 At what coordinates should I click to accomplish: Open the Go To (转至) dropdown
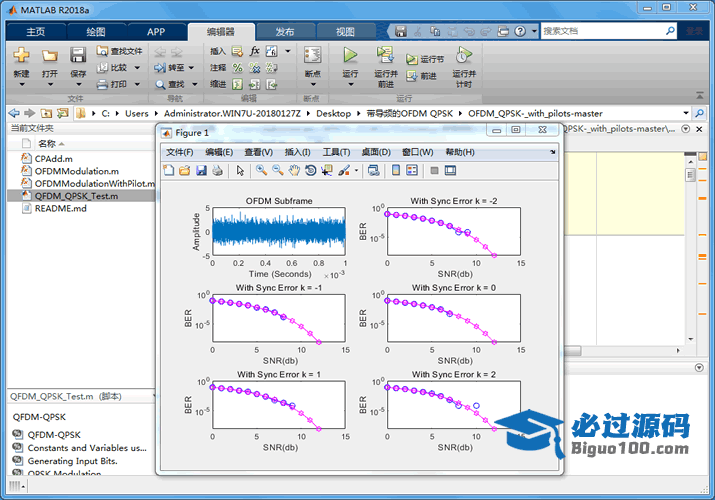click(191, 68)
